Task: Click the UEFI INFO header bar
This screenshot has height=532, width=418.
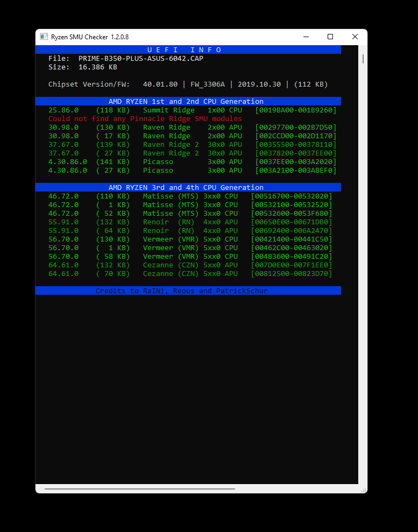Action: point(188,50)
